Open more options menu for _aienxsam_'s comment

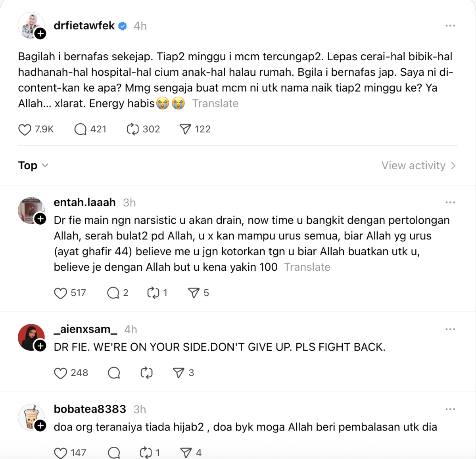pos(450,329)
